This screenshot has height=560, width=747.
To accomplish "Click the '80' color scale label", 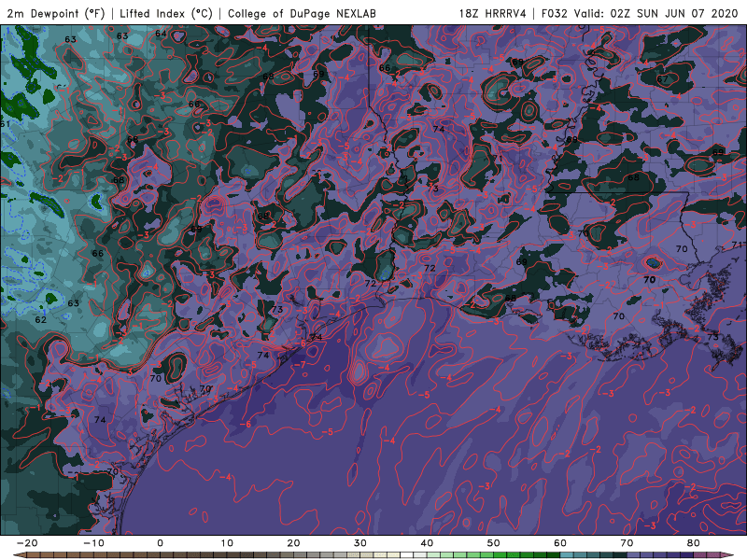I will coord(694,543).
